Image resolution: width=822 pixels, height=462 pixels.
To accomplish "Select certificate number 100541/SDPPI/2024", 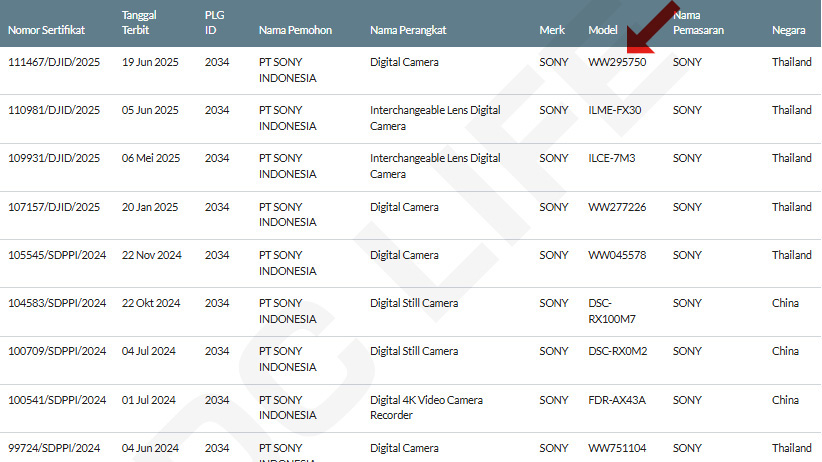I will pos(57,400).
